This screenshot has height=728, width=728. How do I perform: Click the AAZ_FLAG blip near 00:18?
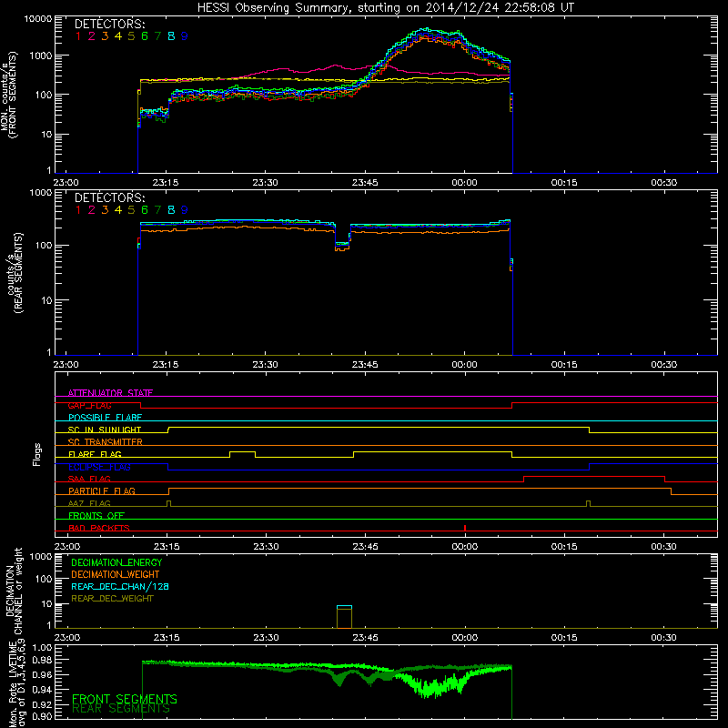[588, 504]
